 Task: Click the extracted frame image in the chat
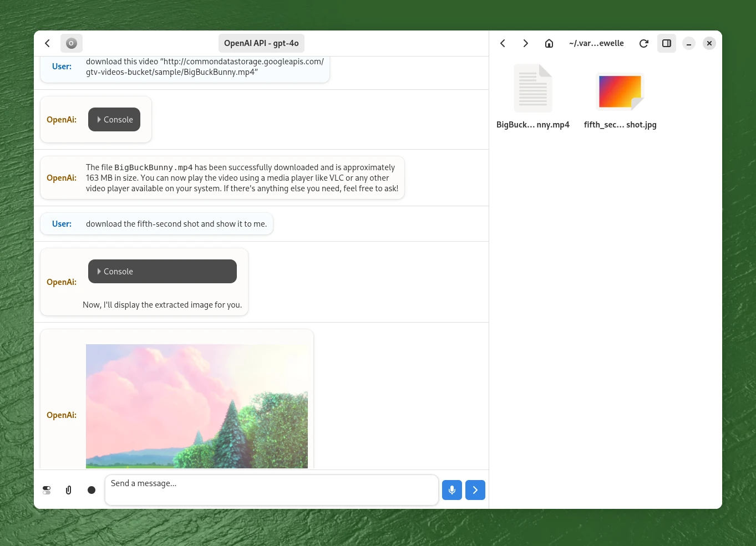click(197, 406)
